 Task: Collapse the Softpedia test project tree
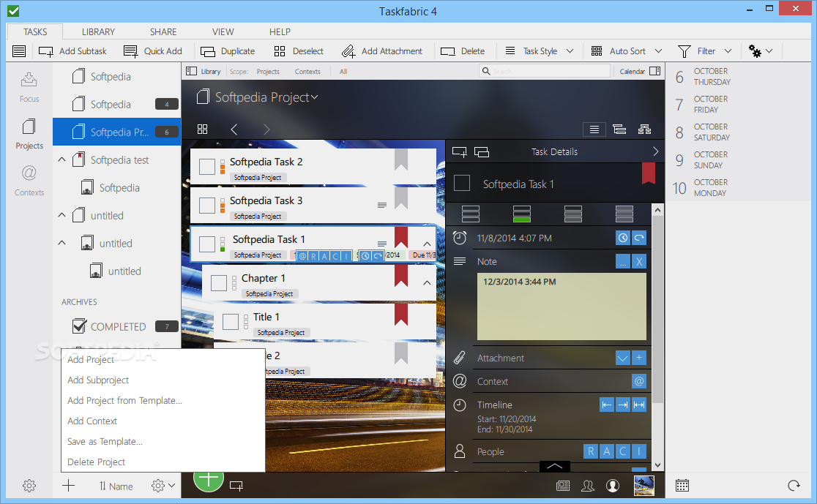coord(61,160)
